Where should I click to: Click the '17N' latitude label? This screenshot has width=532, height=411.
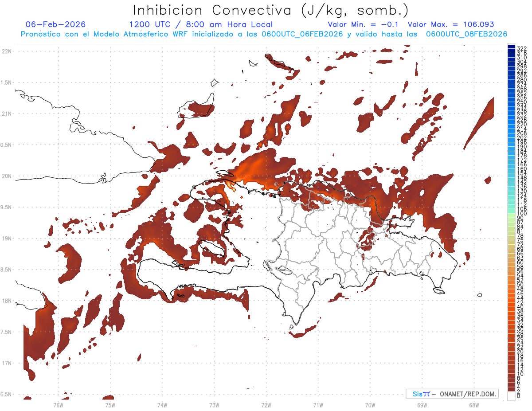pyautogui.click(x=7, y=363)
